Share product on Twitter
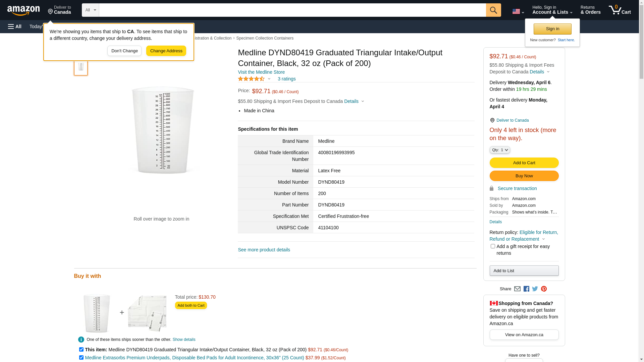 pos(535,289)
